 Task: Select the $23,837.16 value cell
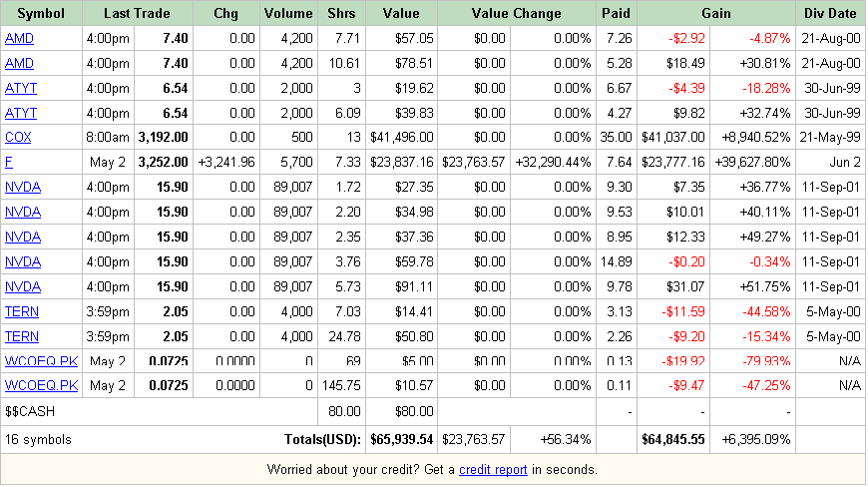pyautogui.click(x=401, y=162)
